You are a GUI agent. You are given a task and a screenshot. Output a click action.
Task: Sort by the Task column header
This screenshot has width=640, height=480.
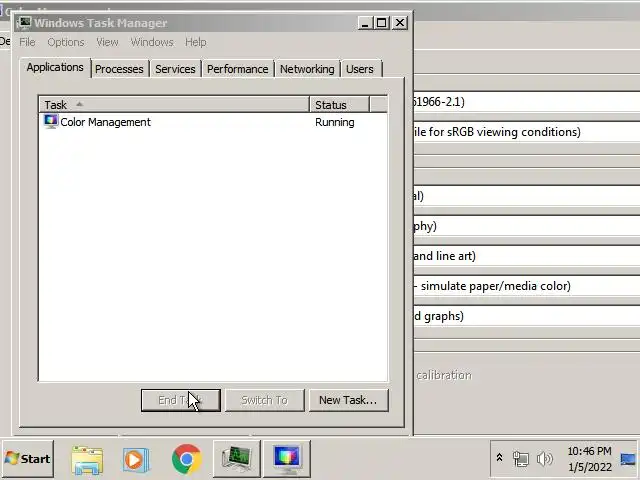point(174,105)
